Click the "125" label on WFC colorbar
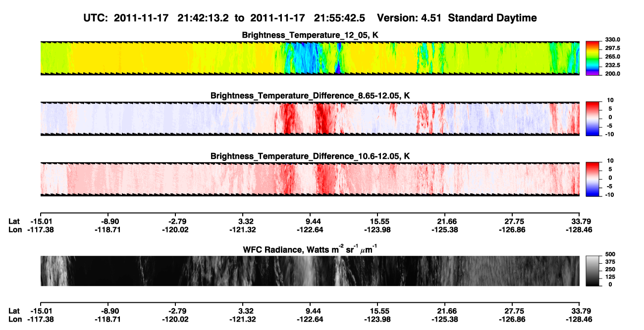Image resolution: width=644 pixels, height=330 pixels. point(611,278)
